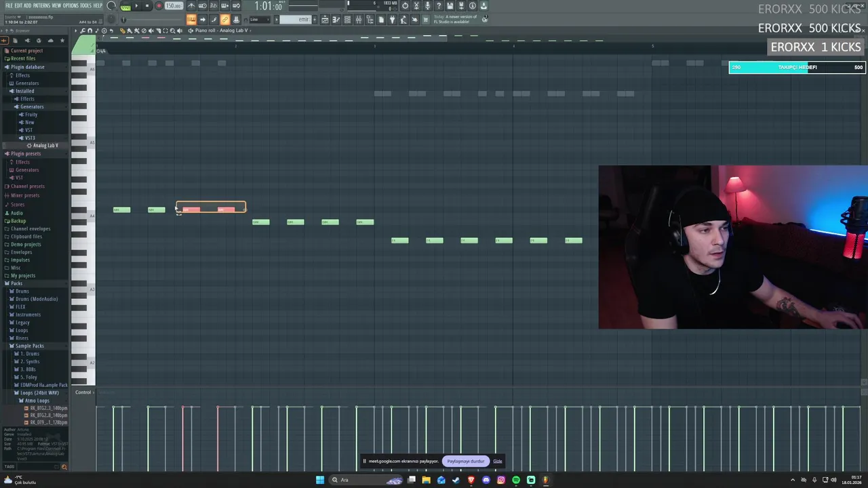This screenshot has width=868, height=488.
Task: Collapse 'Sample Packs' folder
Action: click(29, 346)
